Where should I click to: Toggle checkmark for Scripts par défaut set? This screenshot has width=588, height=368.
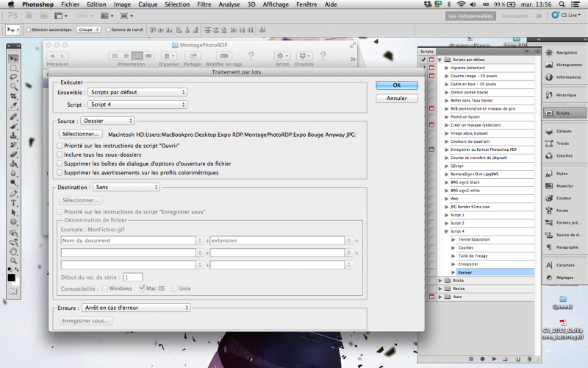[x=423, y=60]
